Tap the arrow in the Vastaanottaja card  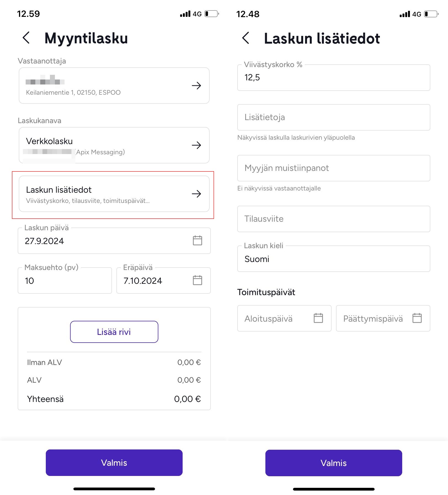pyautogui.click(x=196, y=86)
